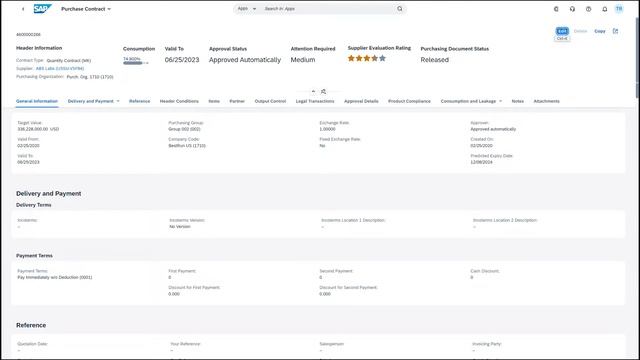This screenshot has height=360, width=640.
Task: Expand the Delivery and Payment tab arrow
Action: pyautogui.click(x=118, y=101)
